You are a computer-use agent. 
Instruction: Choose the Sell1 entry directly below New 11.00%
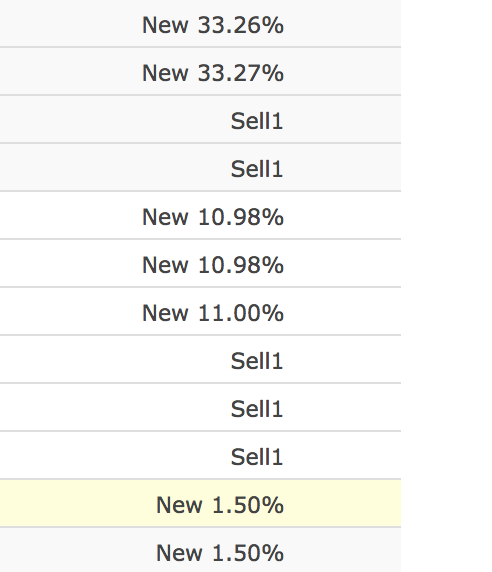tap(257, 361)
